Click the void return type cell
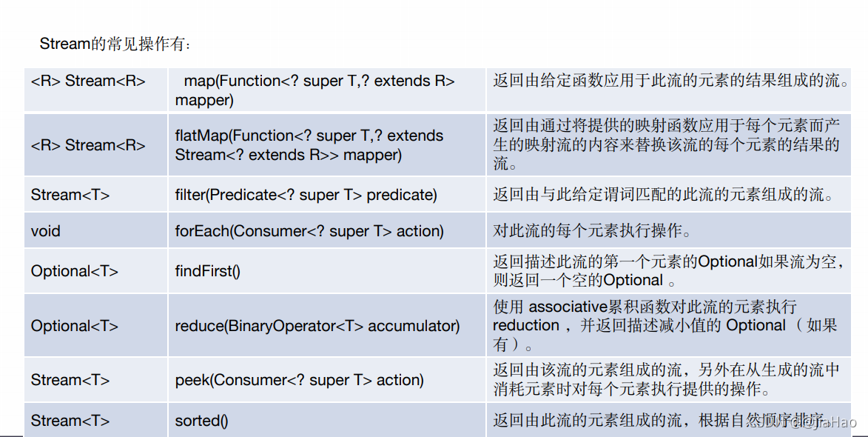The height and width of the screenshot is (437, 868). (x=95, y=230)
